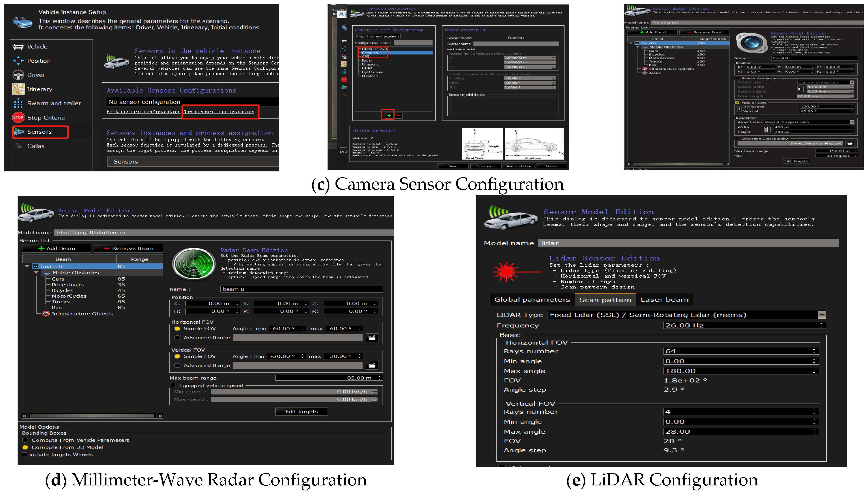Open the Stop Criteria section icon
The height and width of the screenshot is (494, 868).
[18, 117]
